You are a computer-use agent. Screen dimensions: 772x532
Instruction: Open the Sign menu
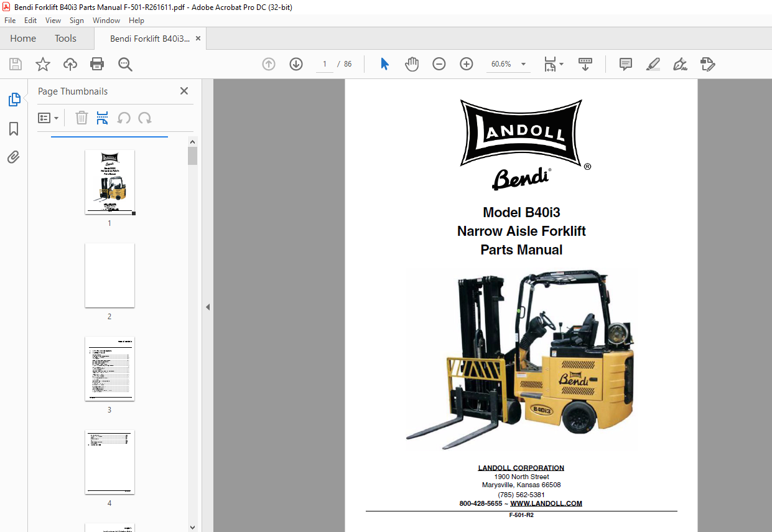[x=77, y=21]
